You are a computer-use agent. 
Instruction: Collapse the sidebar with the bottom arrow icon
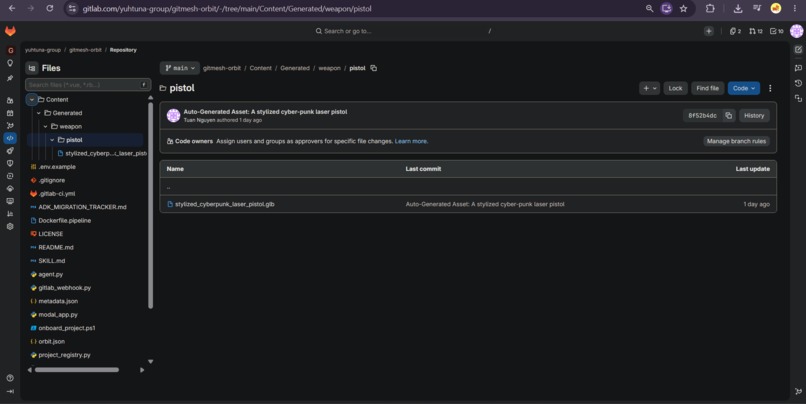[x=10, y=391]
